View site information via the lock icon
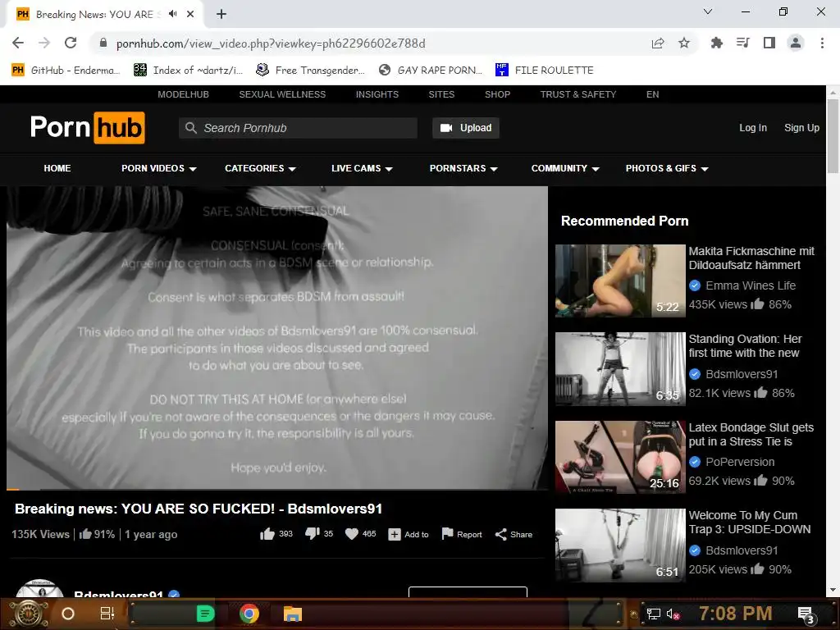The width and height of the screenshot is (840, 630). (103, 43)
